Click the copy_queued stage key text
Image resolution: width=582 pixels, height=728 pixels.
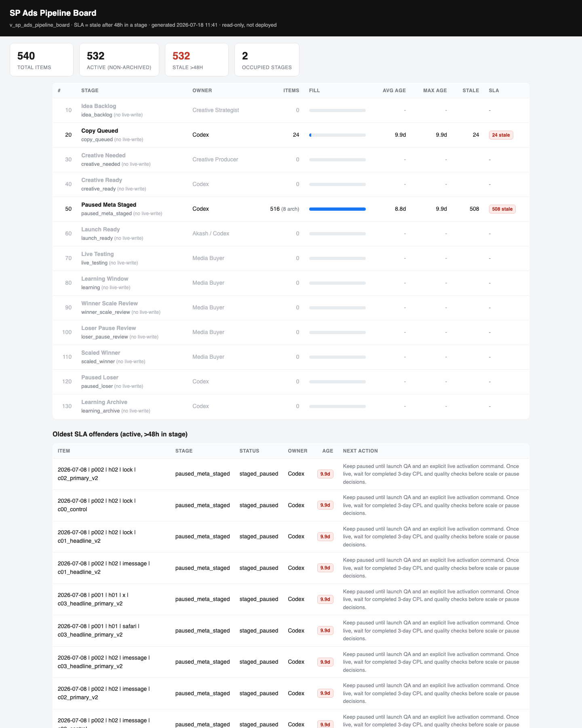point(97,140)
